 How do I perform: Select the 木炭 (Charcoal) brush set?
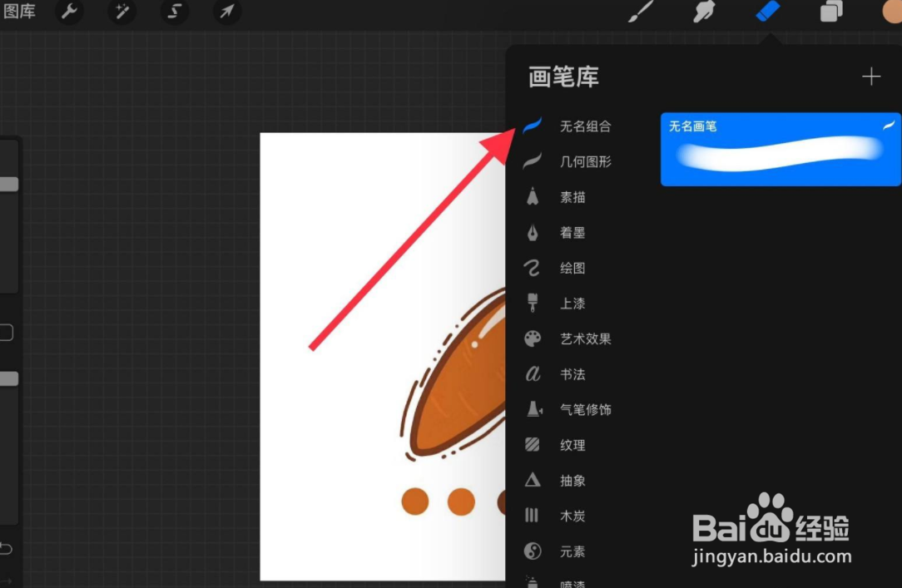click(572, 516)
